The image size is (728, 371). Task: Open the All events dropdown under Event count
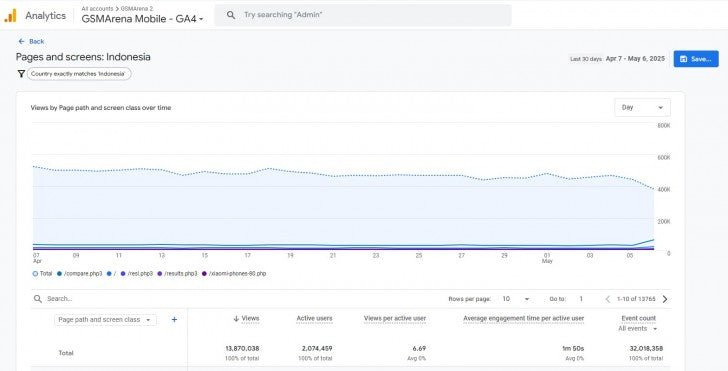[x=637, y=328]
